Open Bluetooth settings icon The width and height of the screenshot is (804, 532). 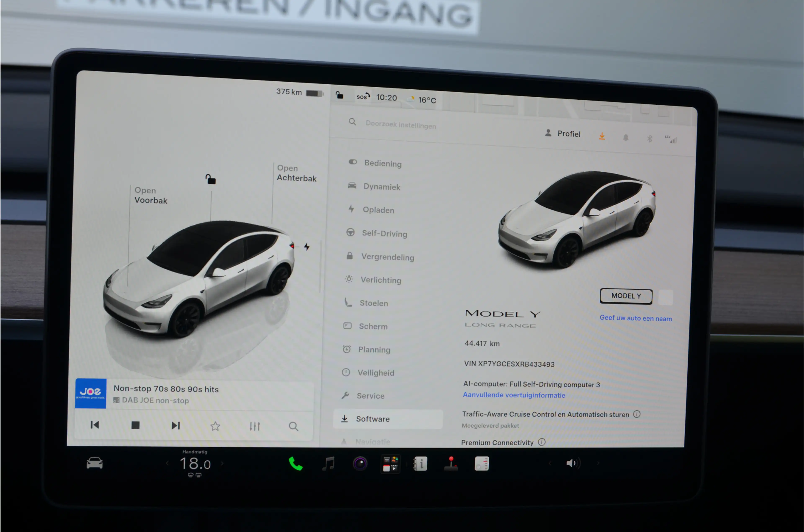(649, 138)
